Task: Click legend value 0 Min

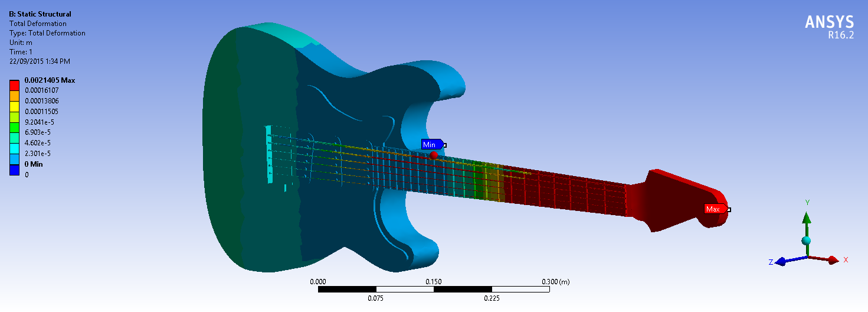Action: click(34, 164)
